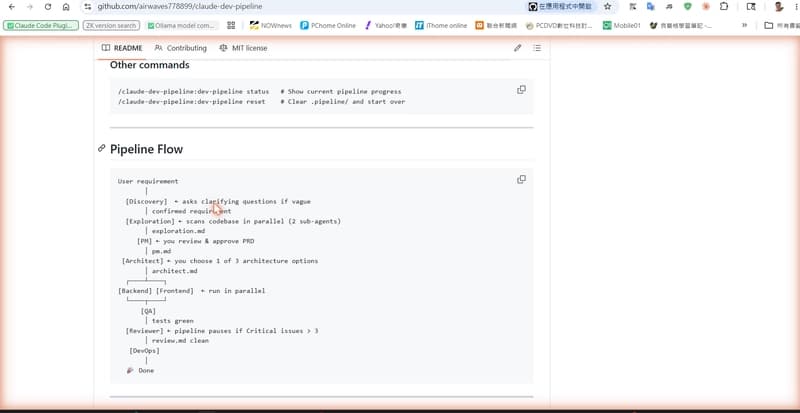
Task: Open the iThome online bookmark
Action: 441,25
